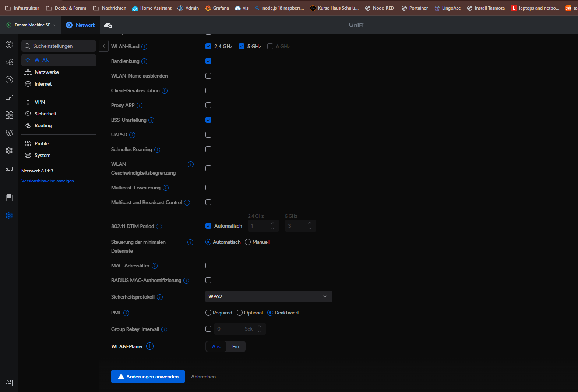The image size is (578, 392).
Task: Apply changes with Änderungen anwenden
Action: pyautogui.click(x=148, y=377)
